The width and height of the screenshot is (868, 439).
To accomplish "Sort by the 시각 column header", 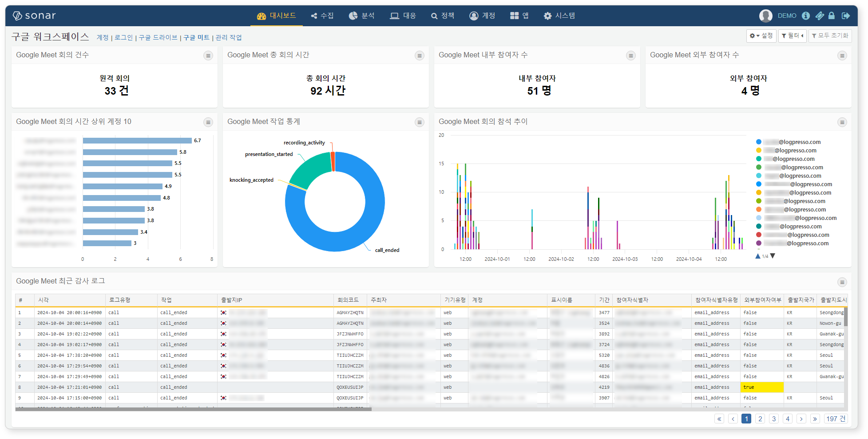I will [70, 300].
